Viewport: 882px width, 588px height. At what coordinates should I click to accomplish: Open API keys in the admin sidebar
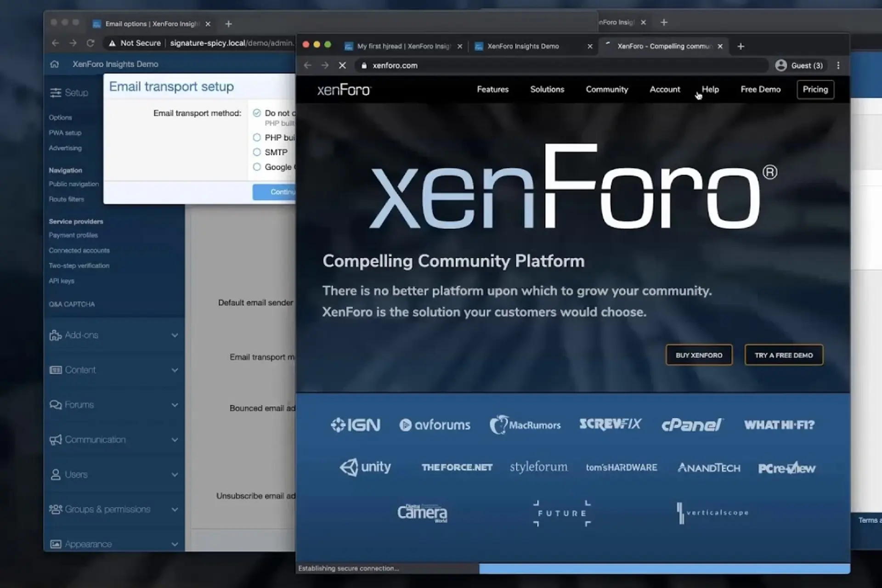pos(62,281)
